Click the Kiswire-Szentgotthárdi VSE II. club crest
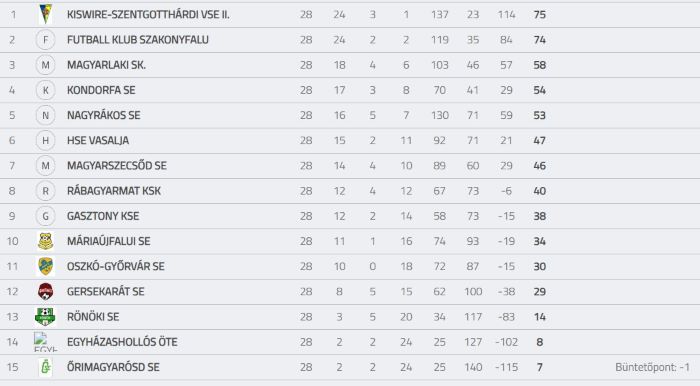Screen dimensions: 700x386 pyautogui.click(x=46, y=14)
